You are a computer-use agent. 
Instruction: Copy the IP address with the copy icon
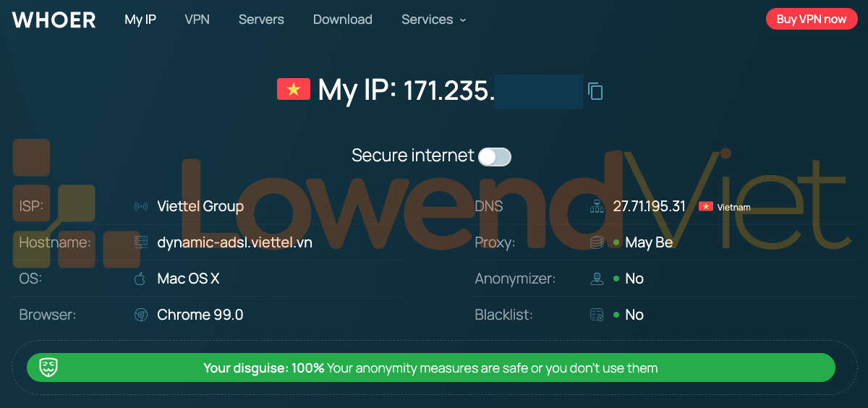(595, 91)
